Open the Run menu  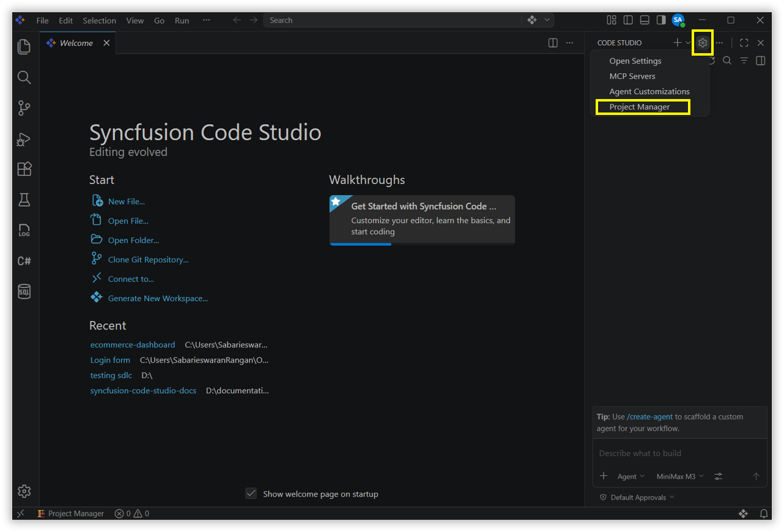182,20
